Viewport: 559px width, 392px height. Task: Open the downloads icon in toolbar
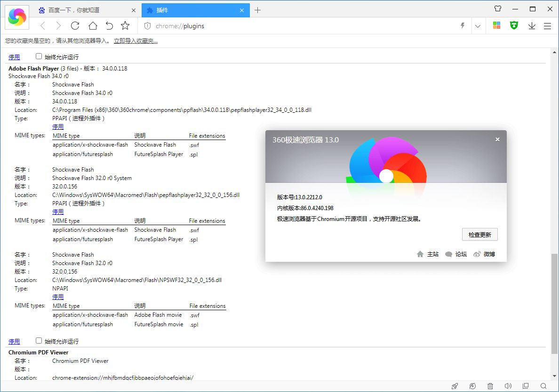pos(532,26)
